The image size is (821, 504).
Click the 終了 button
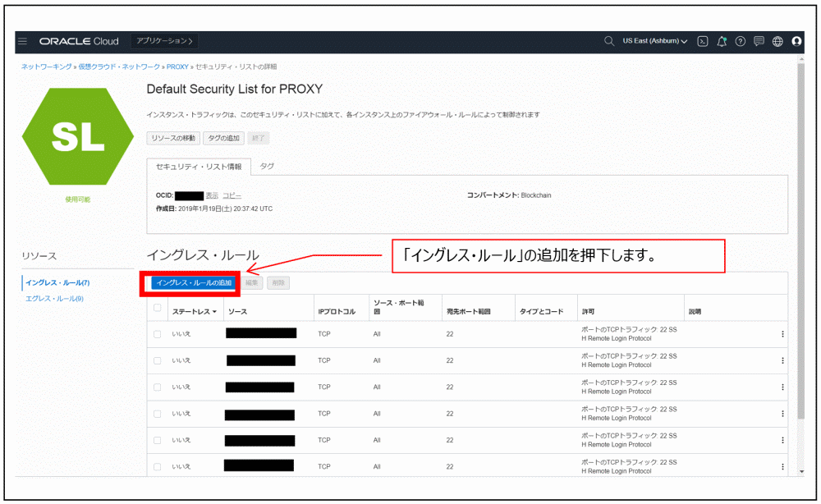tap(258, 138)
